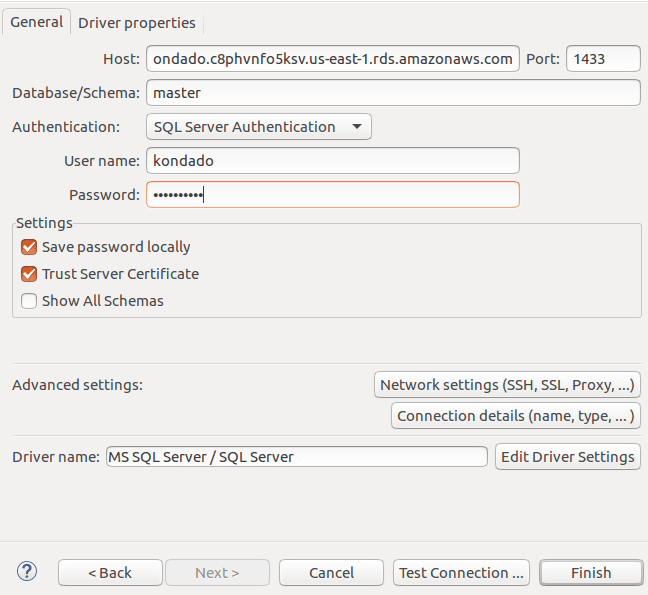Viewport: 648px width, 595px height.
Task: Select the User name field
Action: pyautogui.click(x=332, y=160)
